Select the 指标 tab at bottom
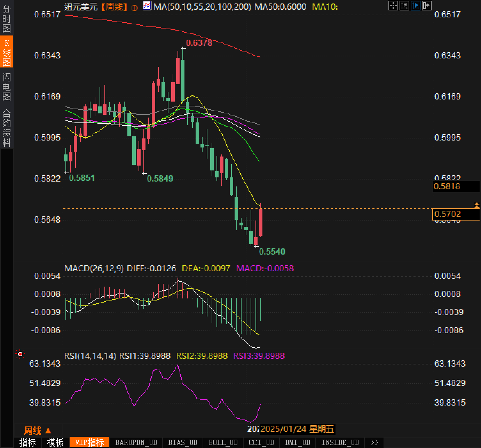 pos(27,442)
